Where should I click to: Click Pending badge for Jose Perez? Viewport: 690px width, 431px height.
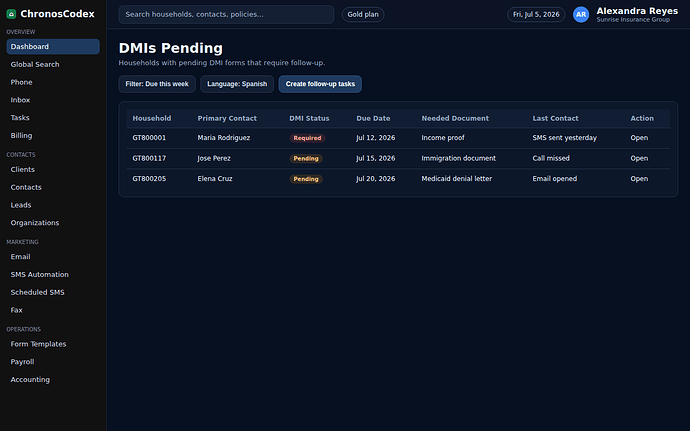[306, 158]
